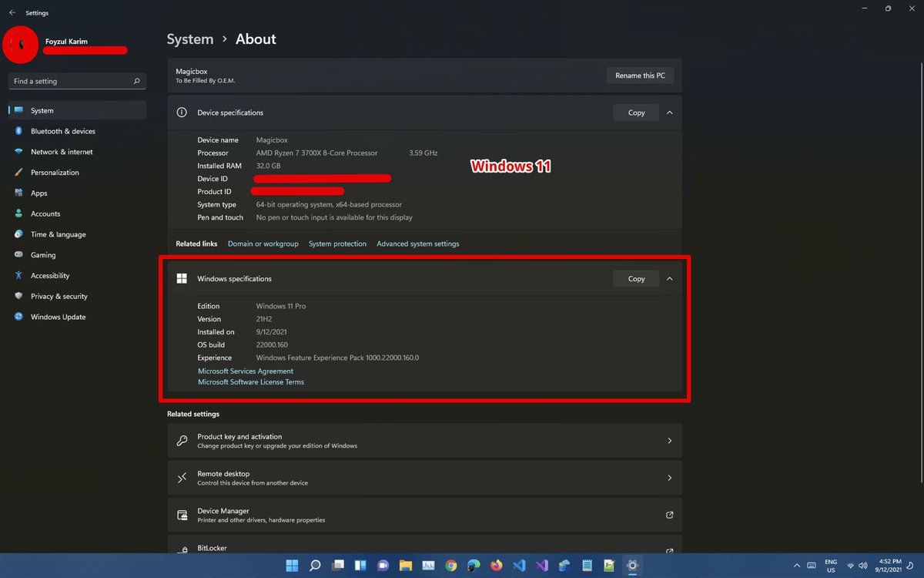The image size is (924, 578).
Task: Open File Explorer from taskbar
Action: (406, 566)
